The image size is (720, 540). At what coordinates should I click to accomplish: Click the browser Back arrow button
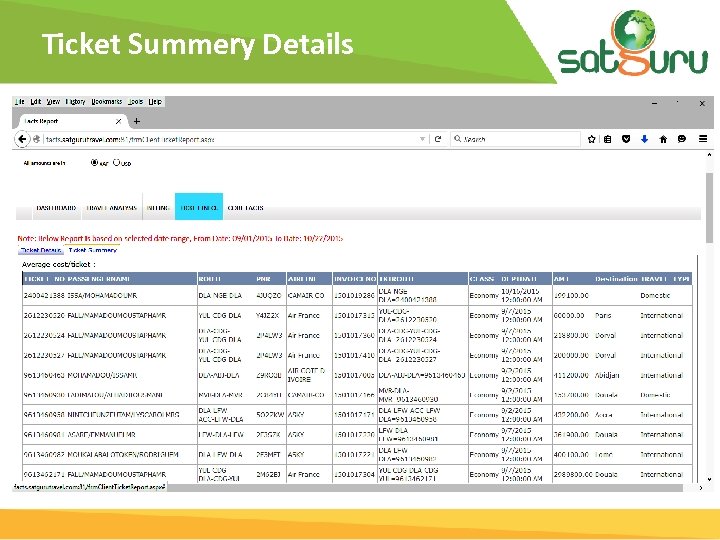22,139
